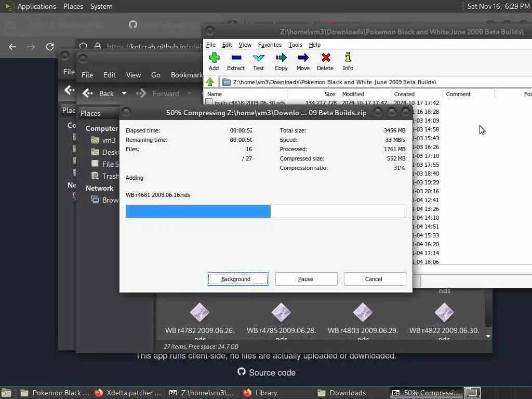Click workspace switcher in bottom panel
This screenshot has height=399, width=532.
coord(472,393)
